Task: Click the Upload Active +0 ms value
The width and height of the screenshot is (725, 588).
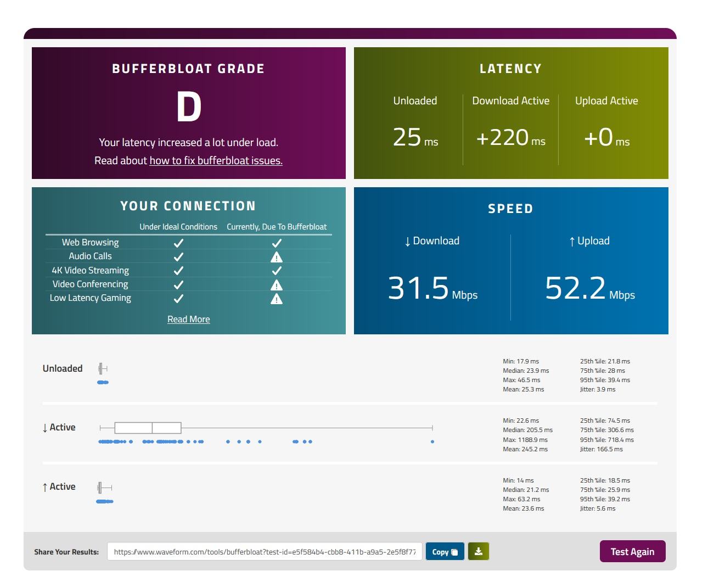Action: 606,137
